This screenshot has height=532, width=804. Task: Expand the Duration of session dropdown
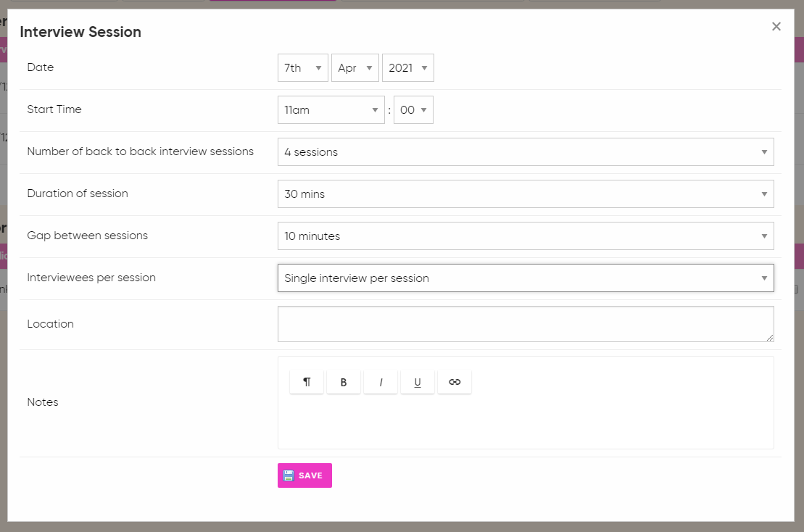pos(525,194)
